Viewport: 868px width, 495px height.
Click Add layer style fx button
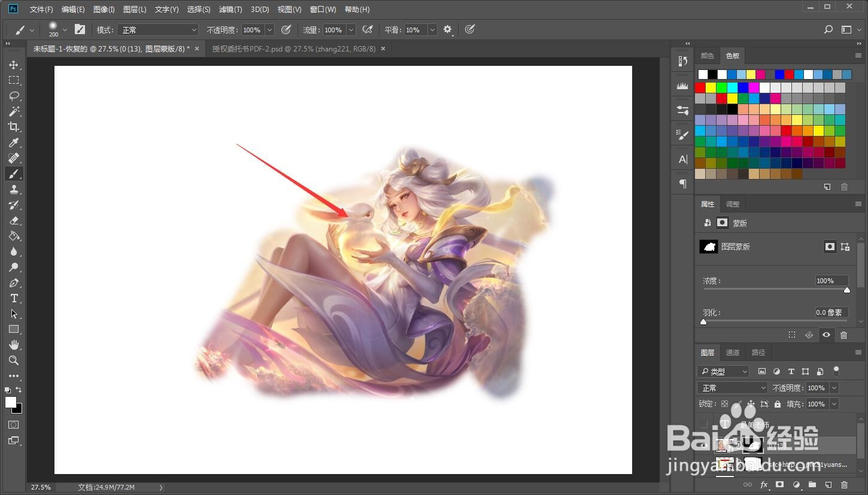764,484
